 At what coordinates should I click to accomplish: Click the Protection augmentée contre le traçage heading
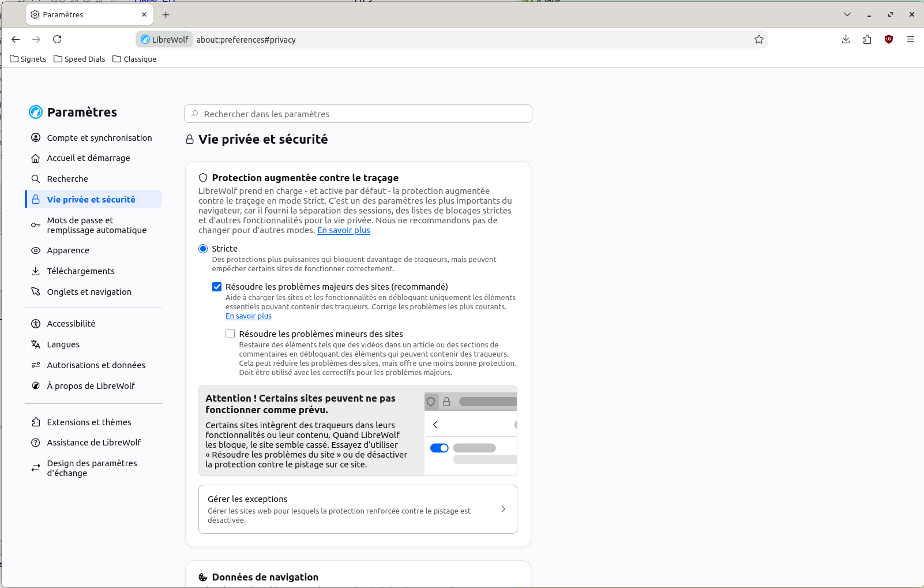[x=305, y=178]
